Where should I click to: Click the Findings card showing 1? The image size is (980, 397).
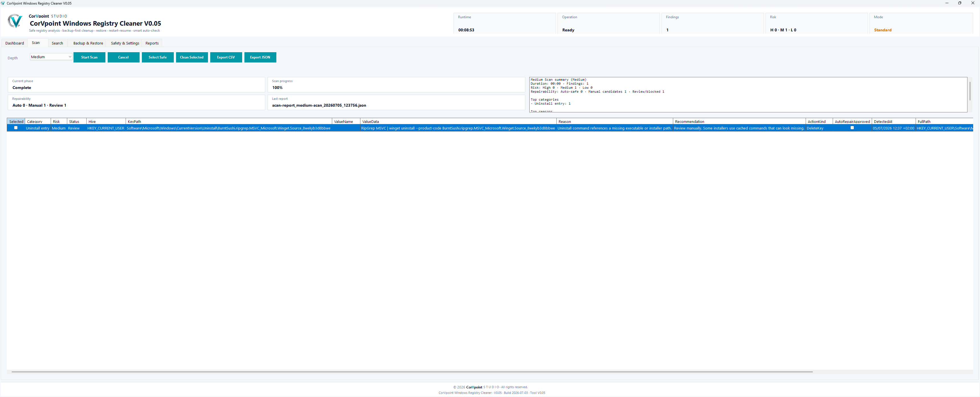pos(712,23)
